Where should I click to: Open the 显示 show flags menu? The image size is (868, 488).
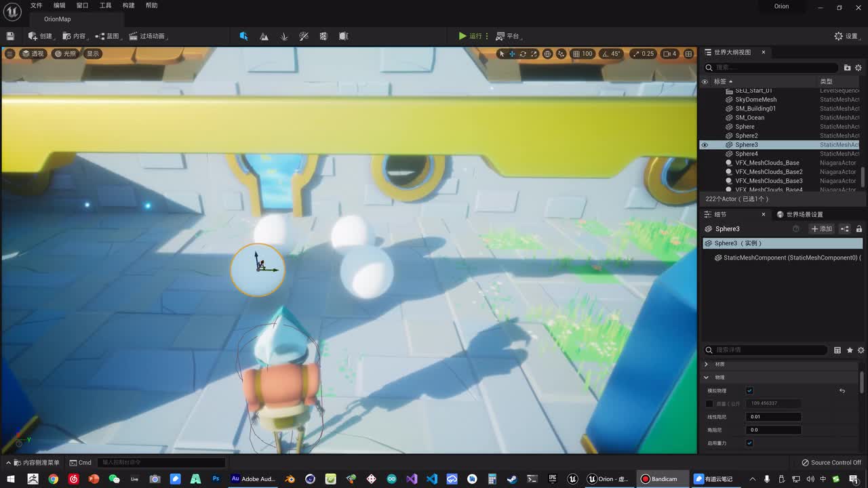point(93,54)
